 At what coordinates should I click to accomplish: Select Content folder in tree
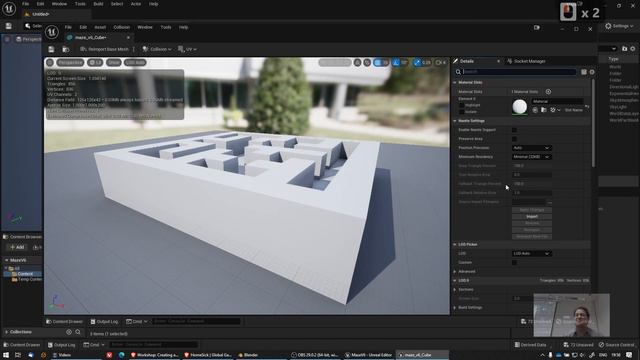click(24, 274)
